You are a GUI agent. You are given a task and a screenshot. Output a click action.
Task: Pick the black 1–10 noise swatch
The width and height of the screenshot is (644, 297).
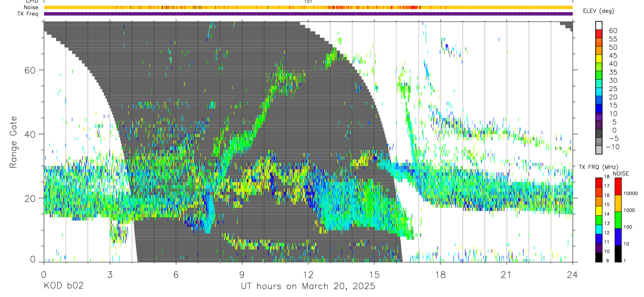click(x=618, y=254)
